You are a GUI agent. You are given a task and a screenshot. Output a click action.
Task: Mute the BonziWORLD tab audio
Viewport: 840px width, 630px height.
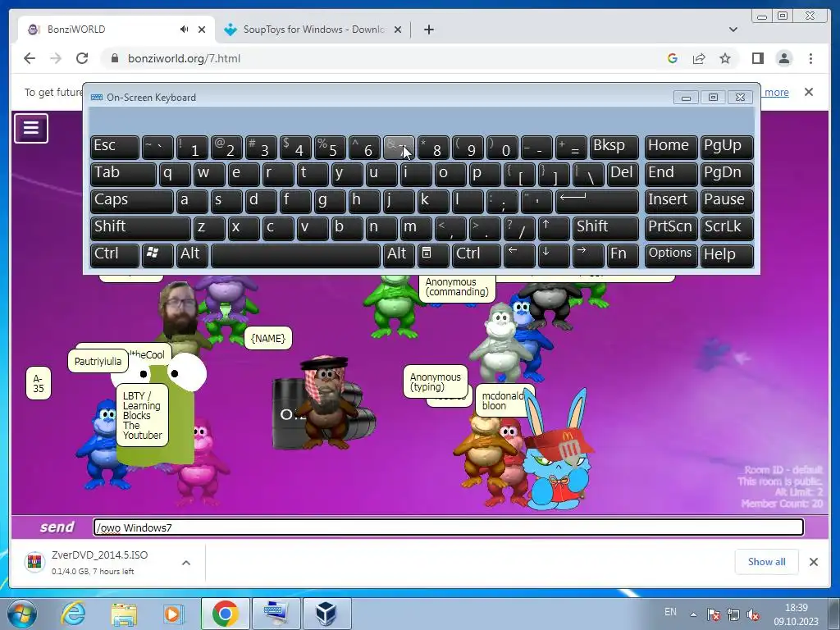(x=184, y=29)
